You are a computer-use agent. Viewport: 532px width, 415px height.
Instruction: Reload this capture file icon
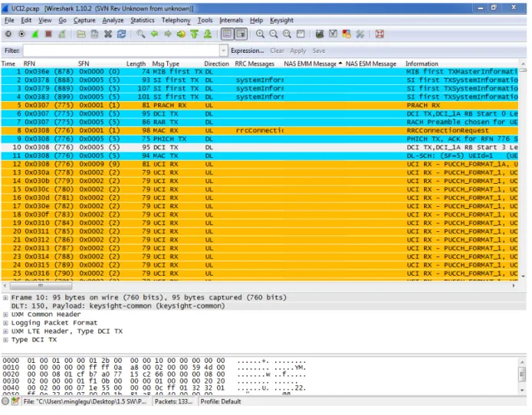[121, 34]
